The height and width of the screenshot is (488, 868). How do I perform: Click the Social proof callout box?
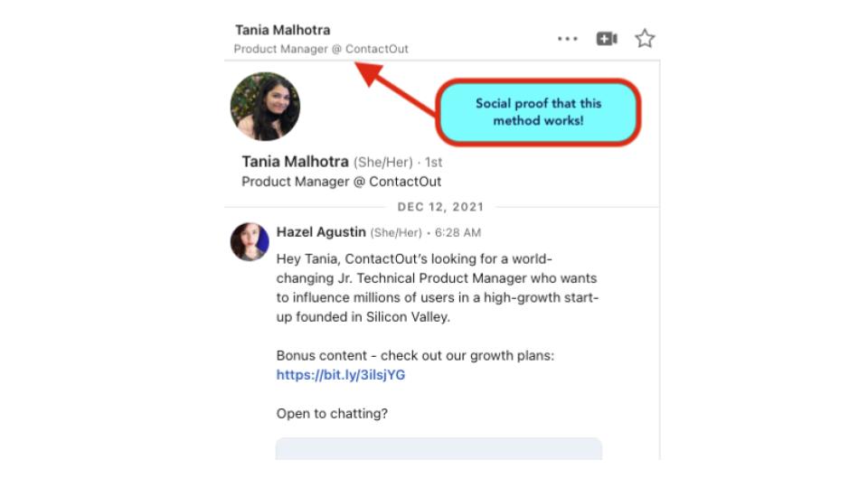538,112
